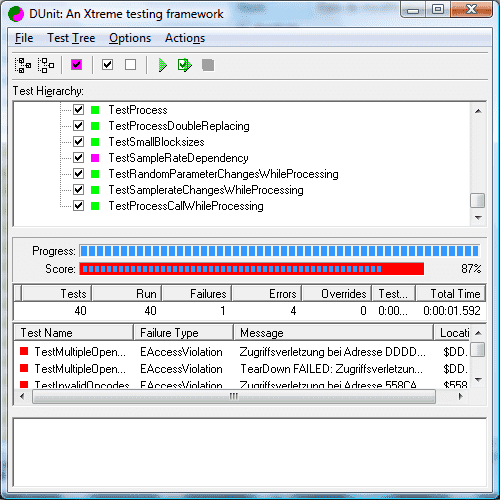Click the gray Stop button icon
Viewport: 500px width, 500px height.
pos(208,65)
